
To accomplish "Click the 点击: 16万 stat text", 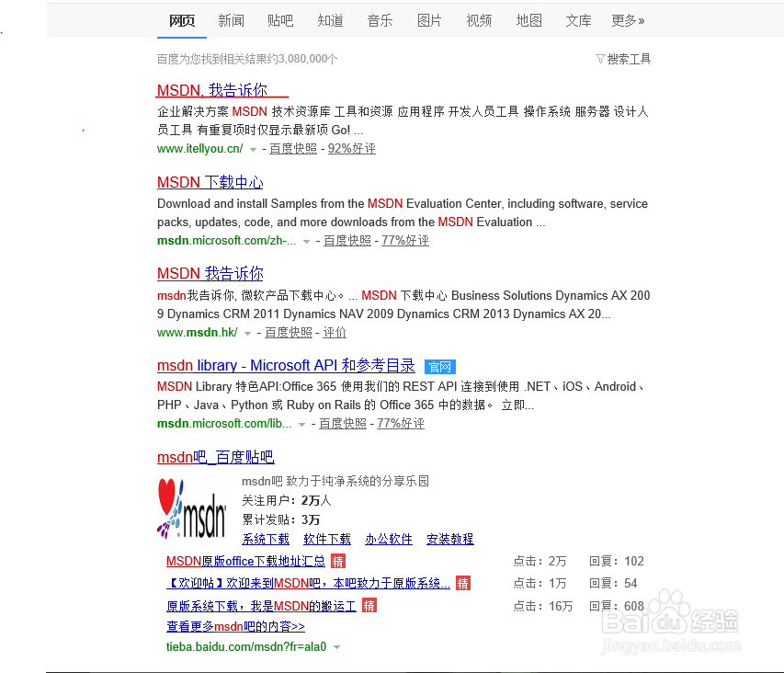I will [x=543, y=606].
